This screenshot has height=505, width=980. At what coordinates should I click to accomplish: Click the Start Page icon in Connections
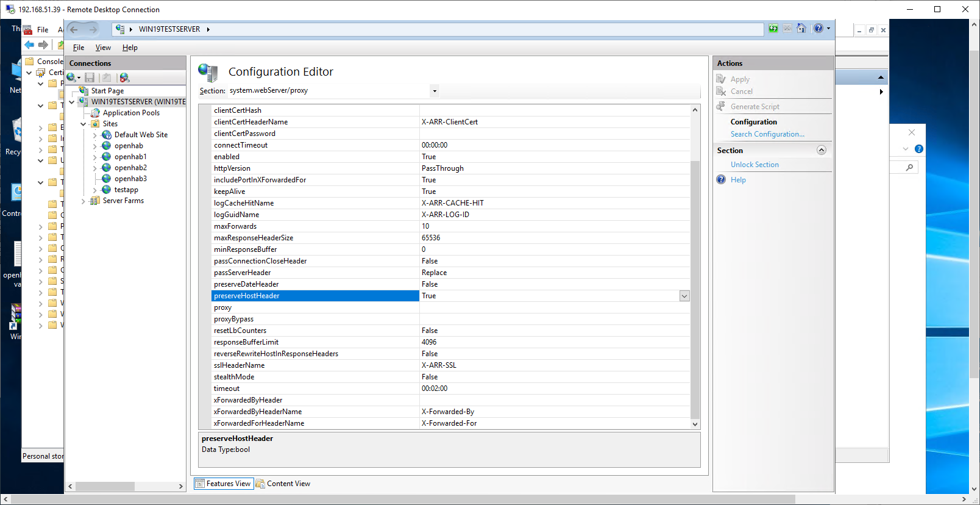coord(84,91)
